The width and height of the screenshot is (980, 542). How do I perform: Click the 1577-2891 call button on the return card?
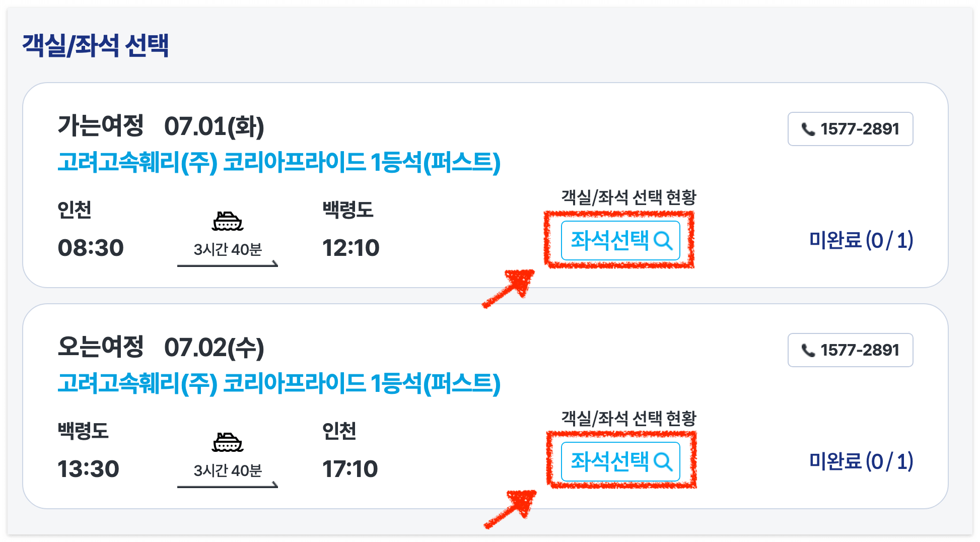[x=850, y=350]
